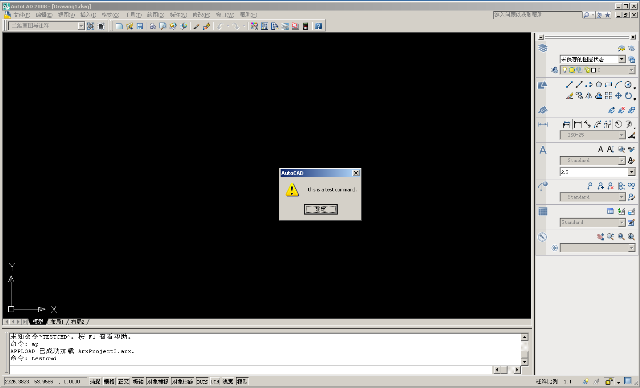The height and width of the screenshot is (388, 640).
Task: Toggle Snap mode in status bar
Action: click(x=95, y=381)
